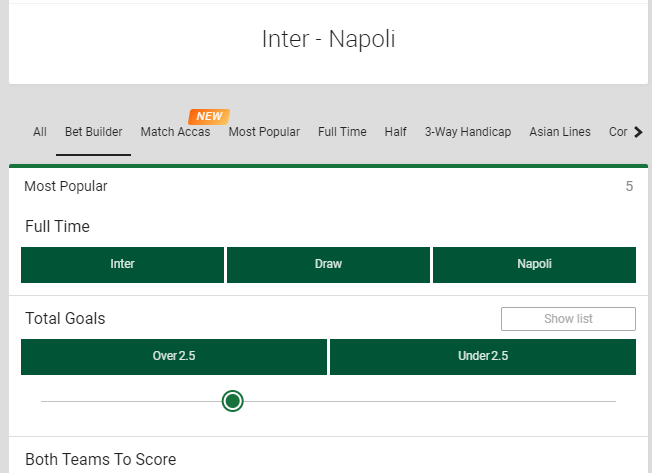Collapse the Most Popular section header
652x473 pixels.
pos(328,186)
